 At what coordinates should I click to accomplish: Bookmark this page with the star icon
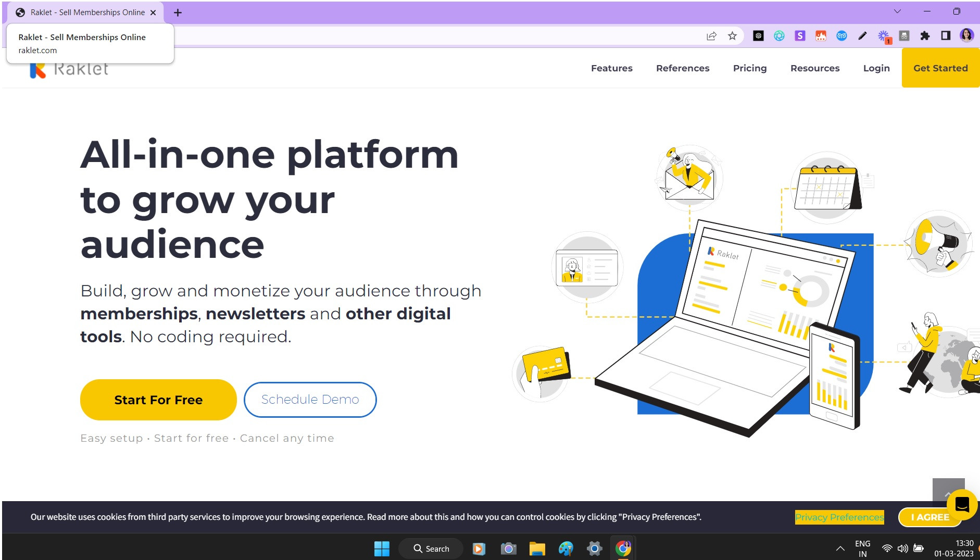[732, 36]
